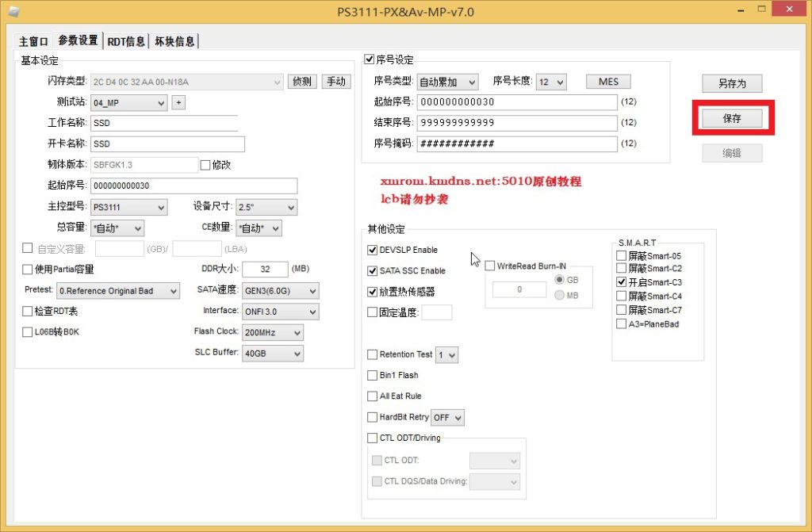Open the Flash Clock dropdown

(x=272, y=333)
